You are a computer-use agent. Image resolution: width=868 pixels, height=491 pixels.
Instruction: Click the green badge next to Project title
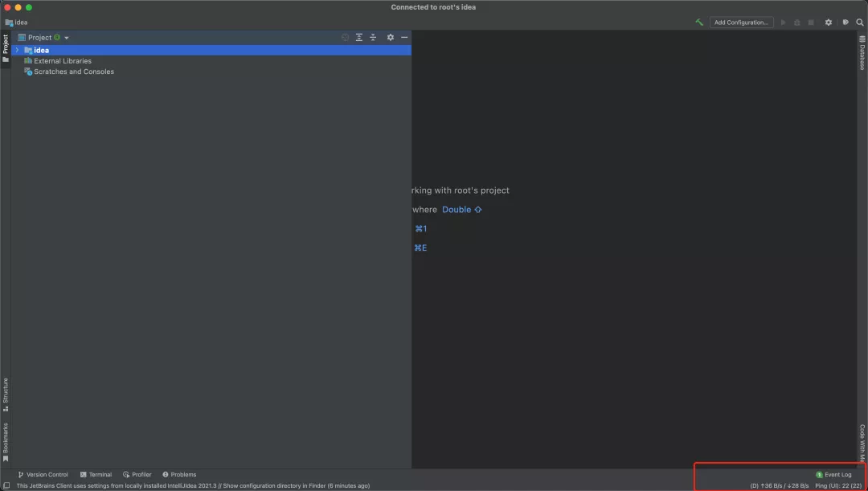click(57, 38)
